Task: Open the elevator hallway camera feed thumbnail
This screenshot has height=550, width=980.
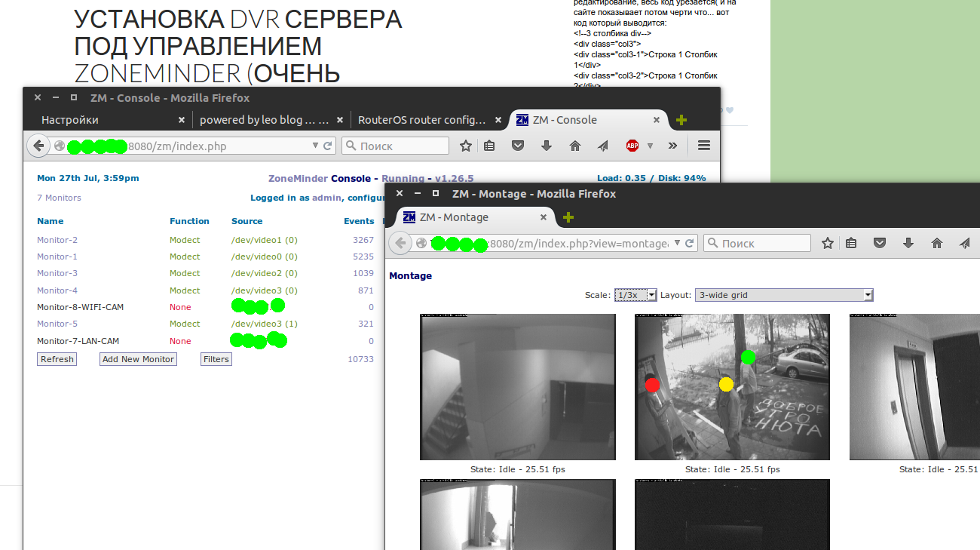Action: point(914,387)
